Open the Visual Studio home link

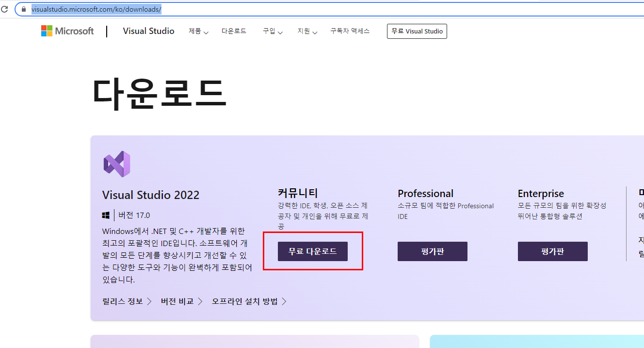[x=148, y=31]
